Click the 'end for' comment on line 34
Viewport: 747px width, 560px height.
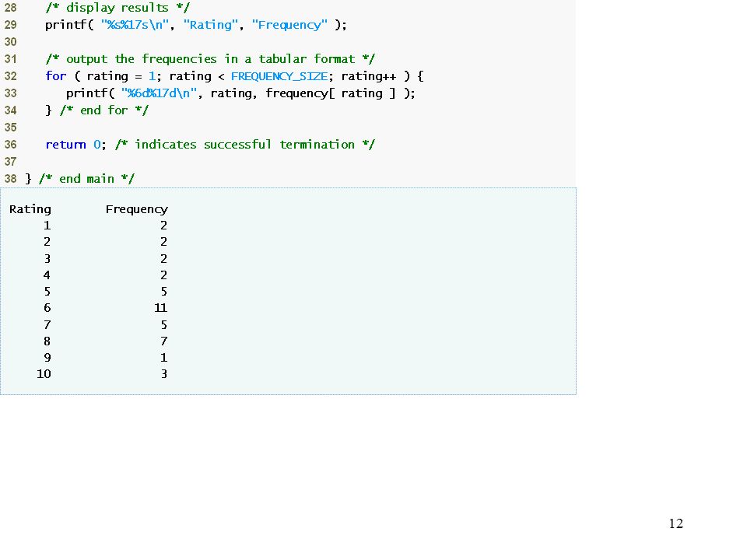[104, 110]
